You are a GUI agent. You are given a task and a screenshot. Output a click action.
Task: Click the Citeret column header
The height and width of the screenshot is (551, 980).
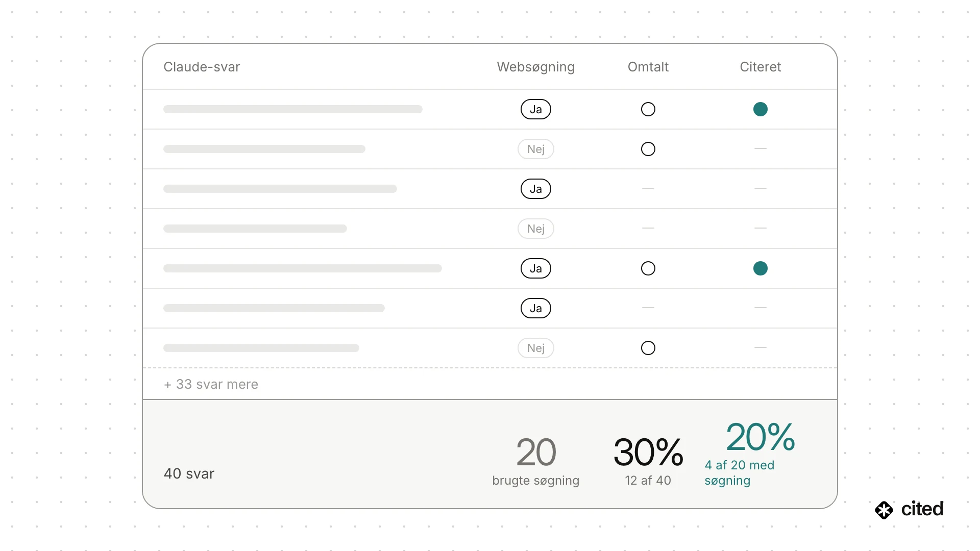pos(761,67)
